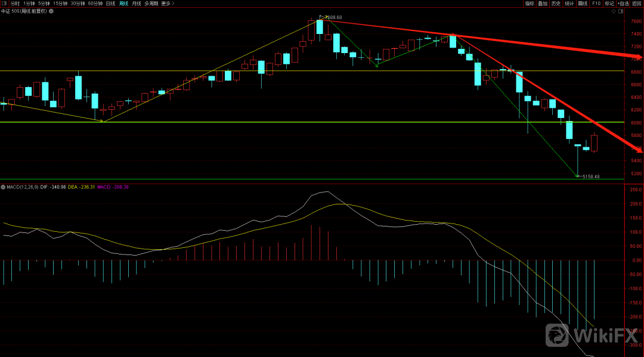
Task: Click the panel layout icon at top-left
Action: click(5, 4)
